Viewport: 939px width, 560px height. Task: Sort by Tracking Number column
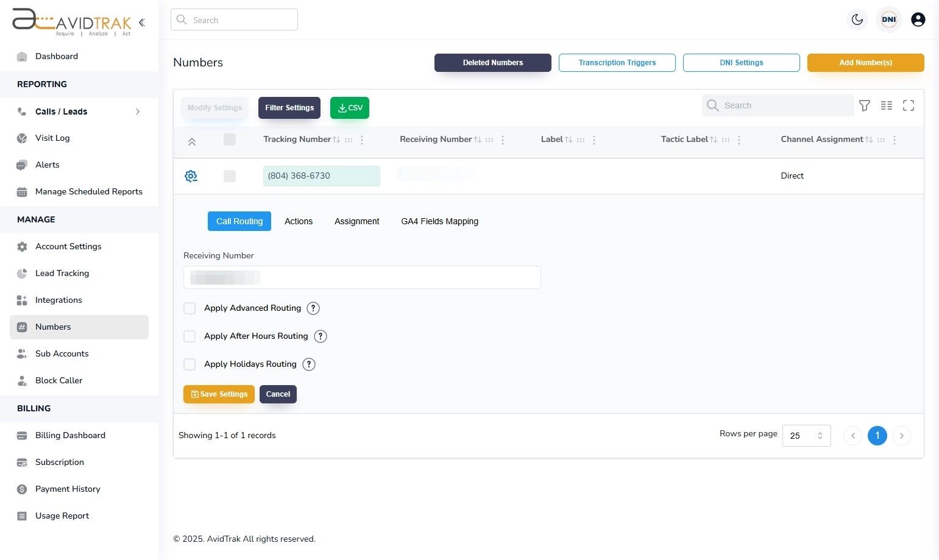336,140
